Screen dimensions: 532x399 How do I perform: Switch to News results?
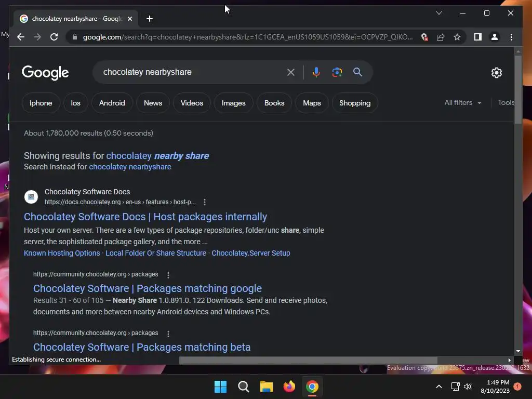point(153,103)
